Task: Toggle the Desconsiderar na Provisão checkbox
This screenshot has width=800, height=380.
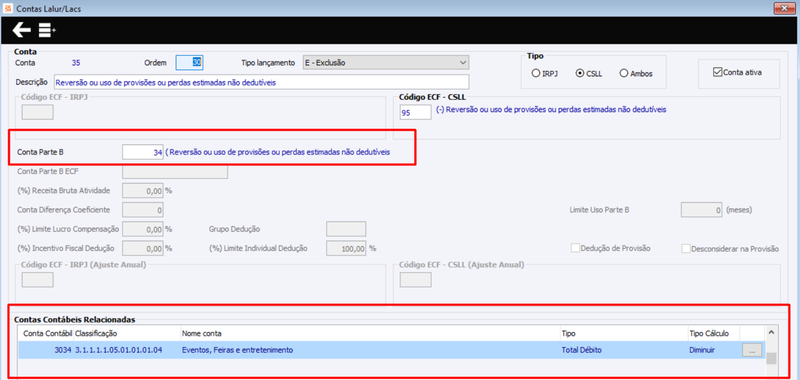Action: [686, 248]
